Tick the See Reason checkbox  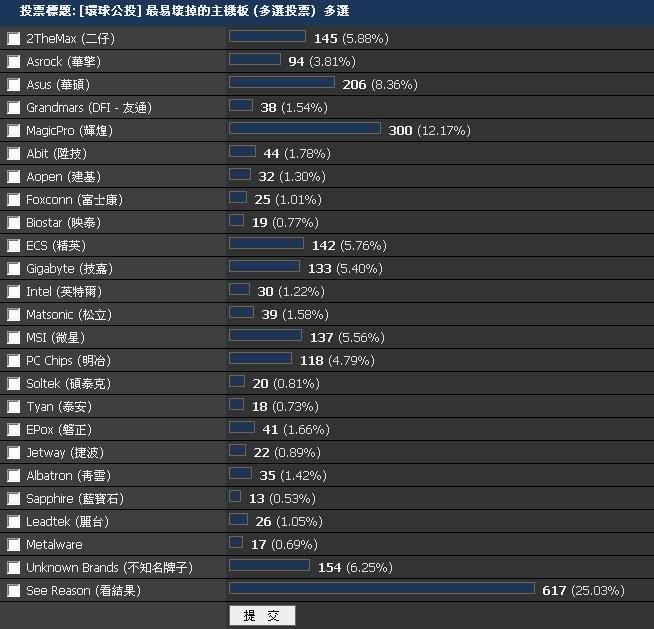coord(13,591)
